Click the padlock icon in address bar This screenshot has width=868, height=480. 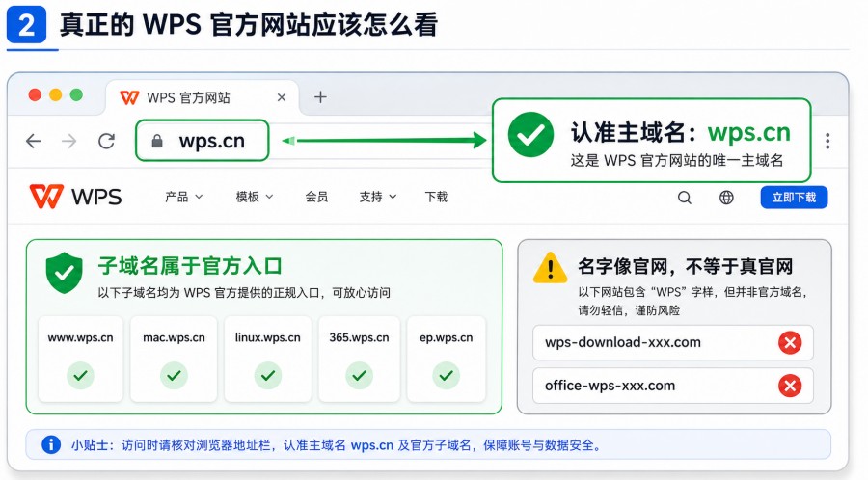coord(157,141)
